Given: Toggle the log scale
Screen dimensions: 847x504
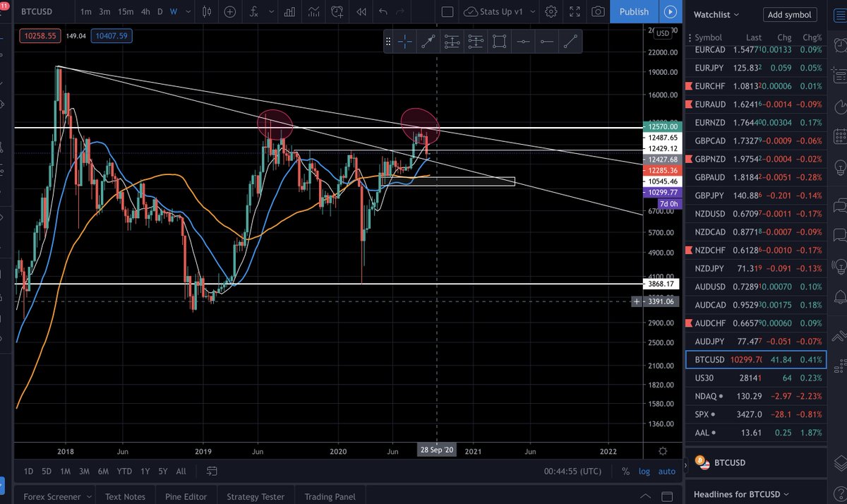Looking at the screenshot, I should 644,471.
